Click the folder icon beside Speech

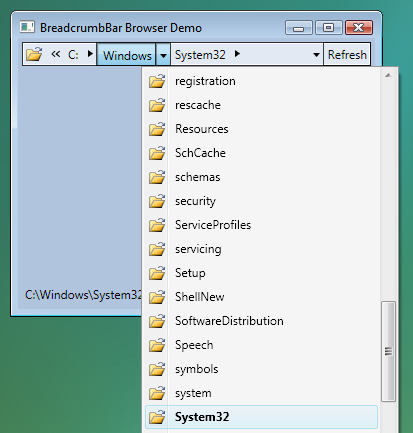[x=157, y=345]
